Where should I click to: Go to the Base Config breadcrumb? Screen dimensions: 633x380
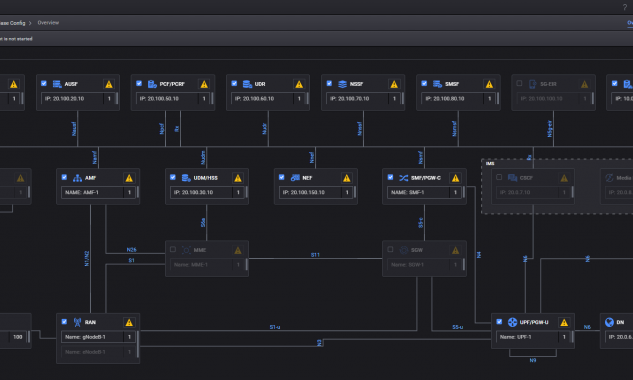13,23
